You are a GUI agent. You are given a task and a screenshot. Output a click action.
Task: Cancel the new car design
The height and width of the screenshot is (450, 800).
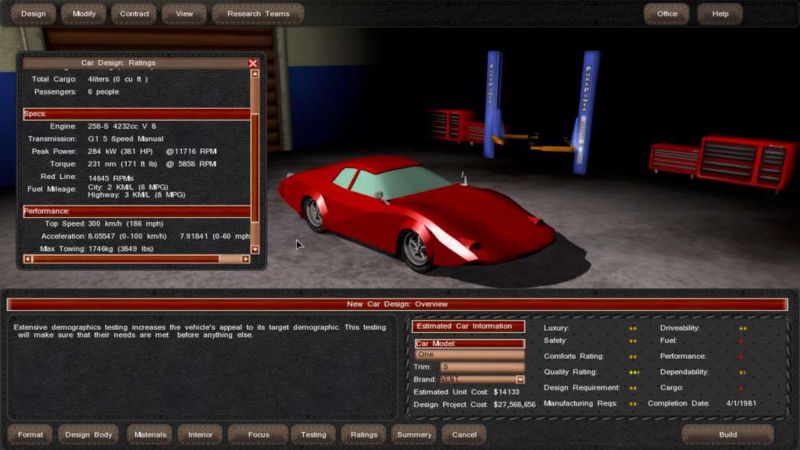464,435
